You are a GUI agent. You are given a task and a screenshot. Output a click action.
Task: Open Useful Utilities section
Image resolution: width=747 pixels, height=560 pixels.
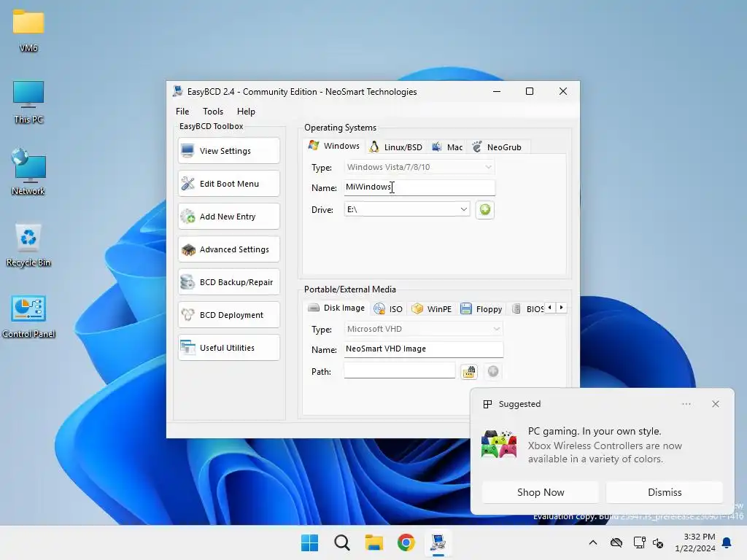228,348
